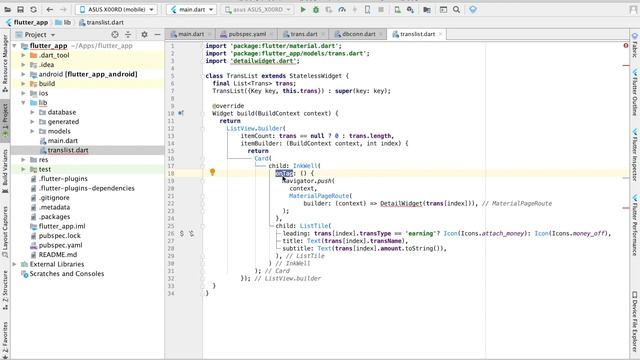The height and width of the screenshot is (360, 640).
Task: Navigate back with the left arrow icon
Action: coord(50,9)
